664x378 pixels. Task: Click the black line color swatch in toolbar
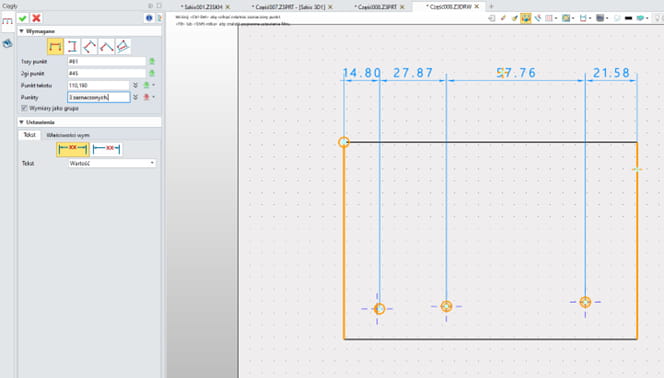click(x=628, y=18)
